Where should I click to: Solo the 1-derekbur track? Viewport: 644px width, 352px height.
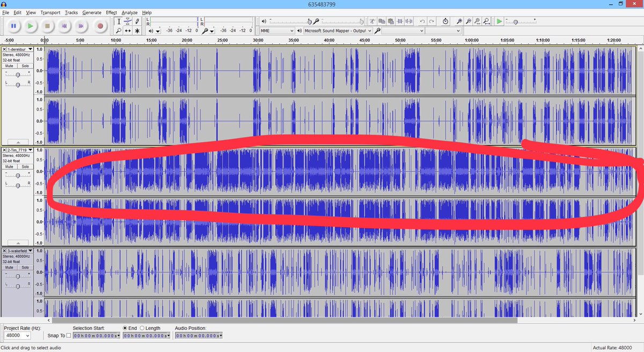pos(25,66)
